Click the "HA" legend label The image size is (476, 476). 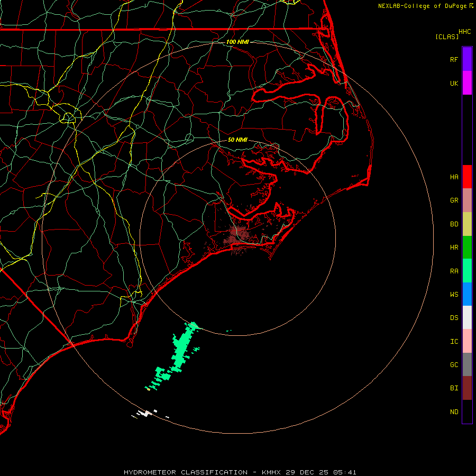pyautogui.click(x=454, y=177)
